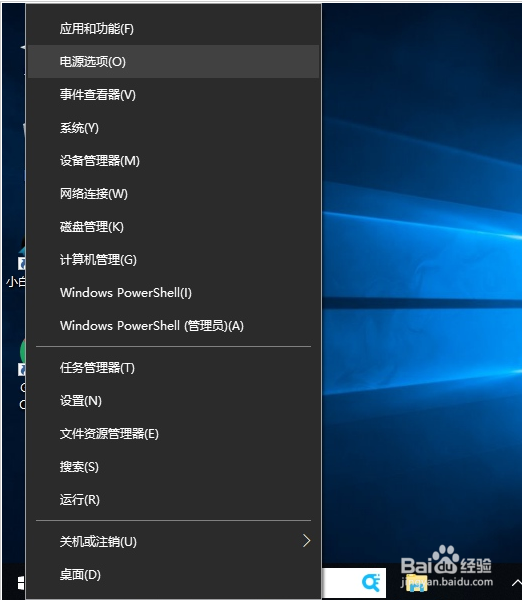The height and width of the screenshot is (600, 522).
Task: Show hidden tray icons chevron
Action: click(x=516, y=583)
